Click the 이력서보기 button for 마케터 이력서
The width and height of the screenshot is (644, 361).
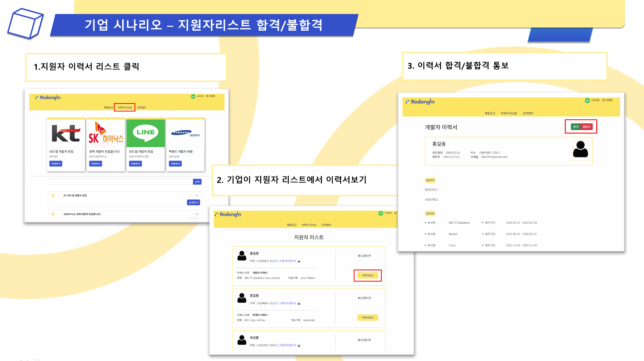click(x=367, y=318)
